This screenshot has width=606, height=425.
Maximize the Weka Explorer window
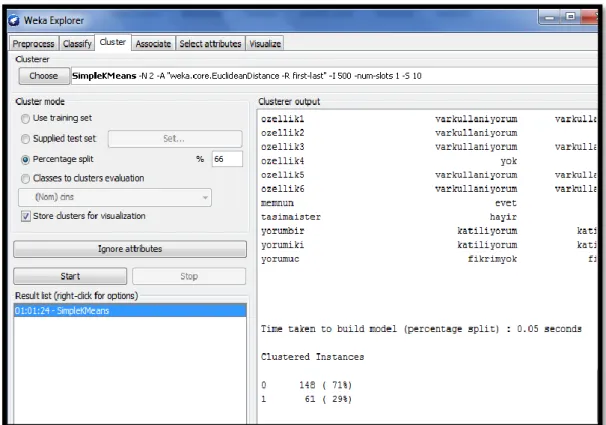pos(570,17)
